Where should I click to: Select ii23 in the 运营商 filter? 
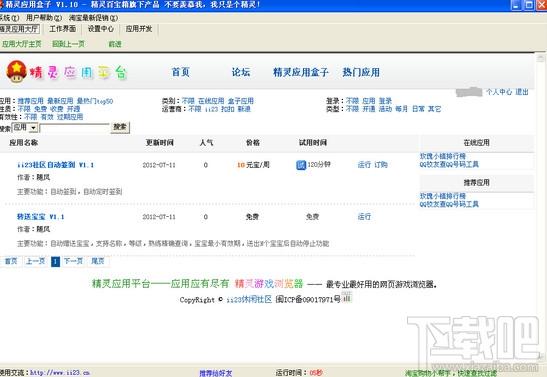211,109
